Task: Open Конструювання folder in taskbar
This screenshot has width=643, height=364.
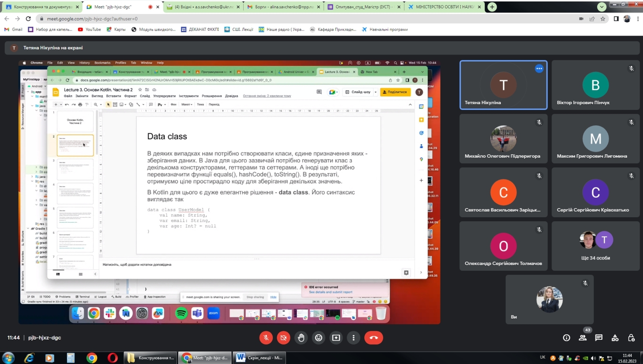Action: pyautogui.click(x=151, y=357)
